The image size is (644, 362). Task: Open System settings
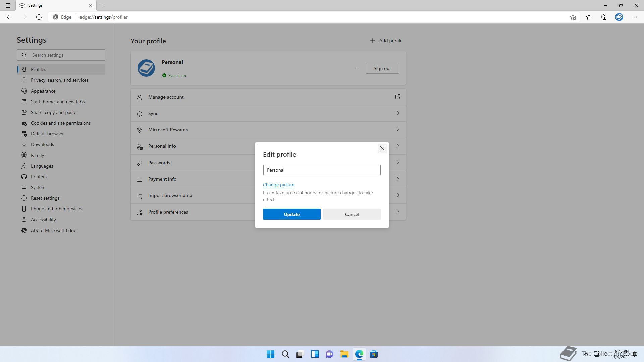(61, 187)
